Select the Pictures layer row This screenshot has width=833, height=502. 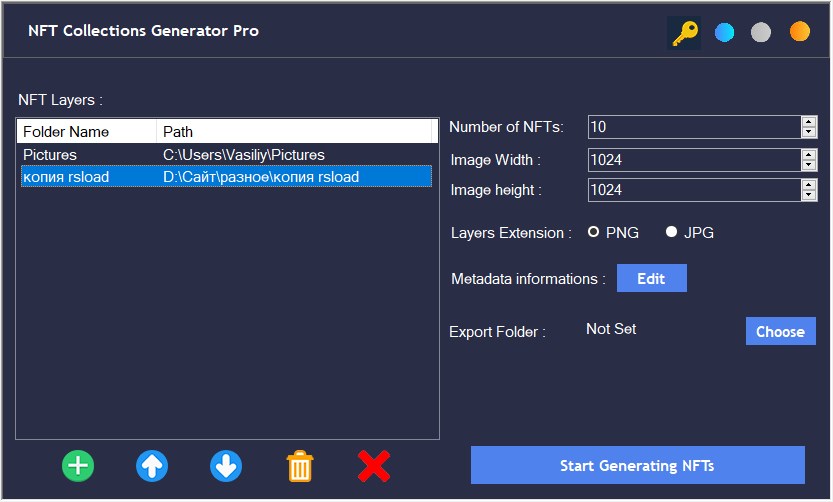[x=226, y=155]
